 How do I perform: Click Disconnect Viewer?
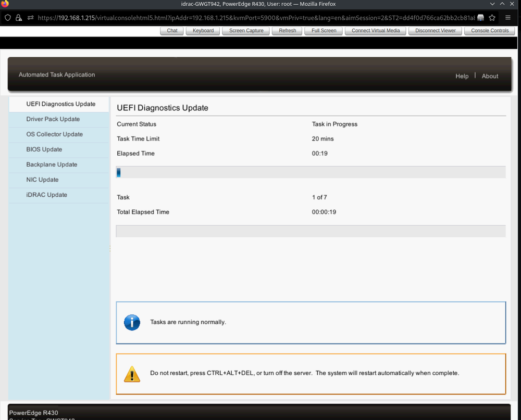pyautogui.click(x=435, y=30)
